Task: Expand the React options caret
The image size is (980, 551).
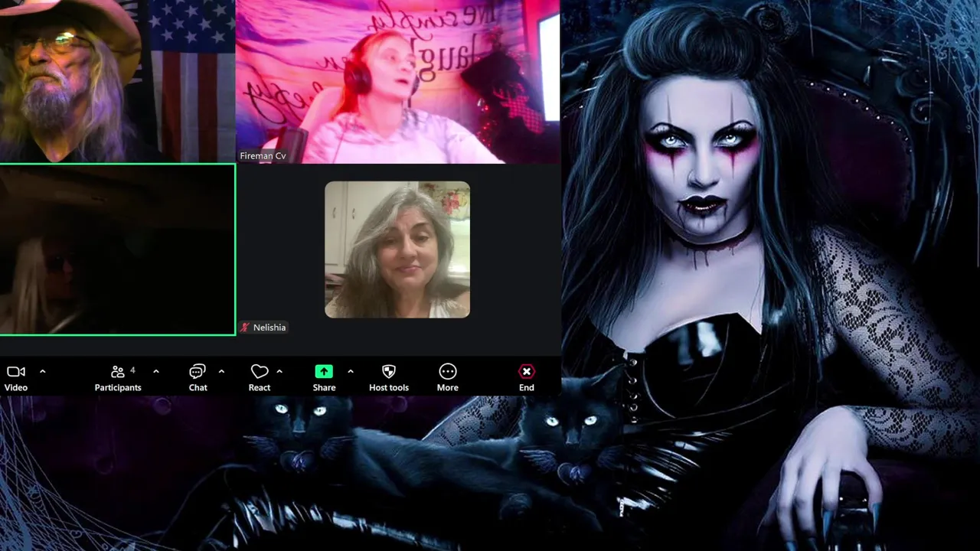Action: (x=279, y=372)
